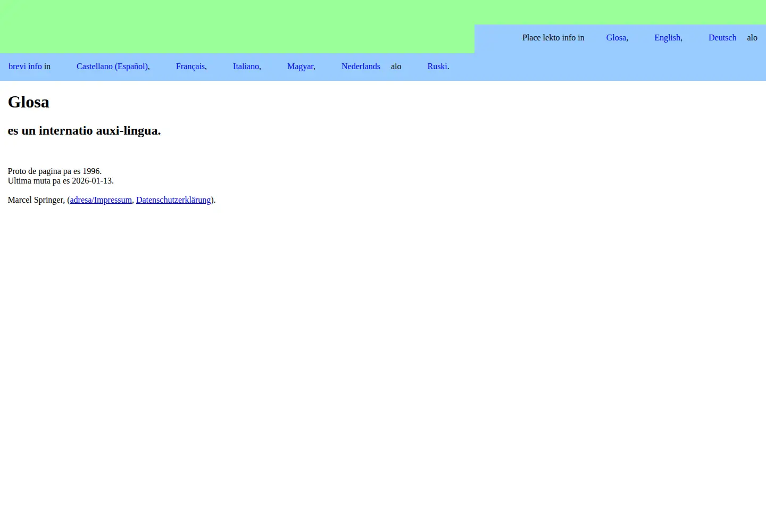Open the English info link
This screenshot has height=532, width=766.
668,38
